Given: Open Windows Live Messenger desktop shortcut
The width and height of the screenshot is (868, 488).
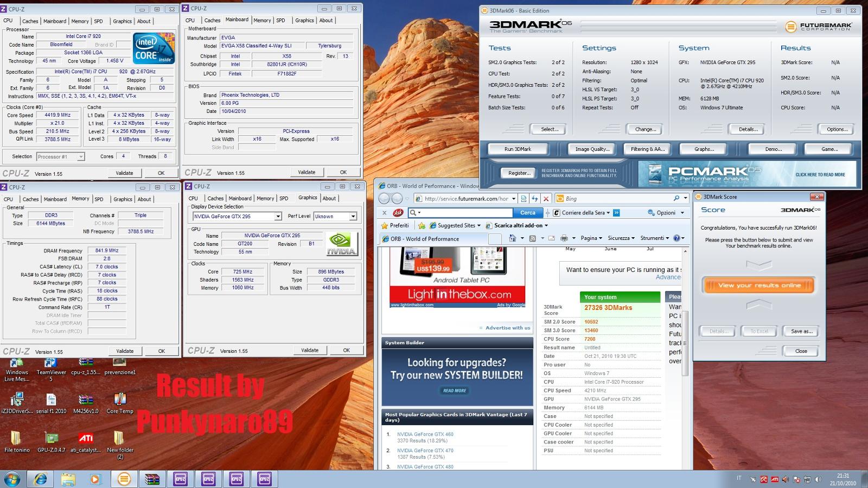Looking at the screenshot, I should pos(17,369).
